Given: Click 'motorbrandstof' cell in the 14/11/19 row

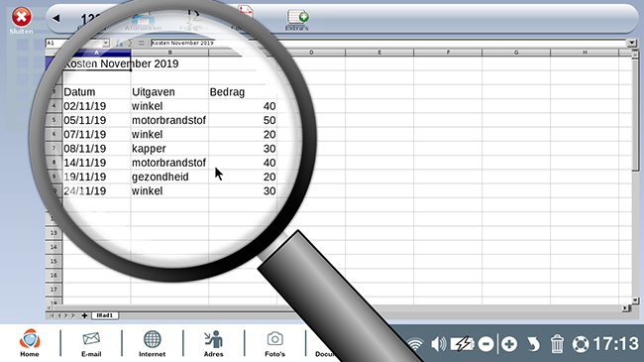Looking at the screenshot, I should [x=169, y=163].
